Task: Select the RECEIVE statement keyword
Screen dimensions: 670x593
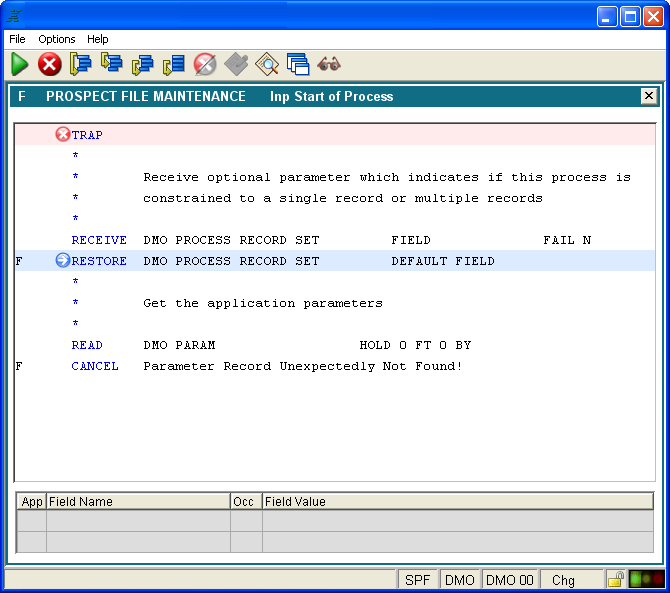Action: (99, 240)
